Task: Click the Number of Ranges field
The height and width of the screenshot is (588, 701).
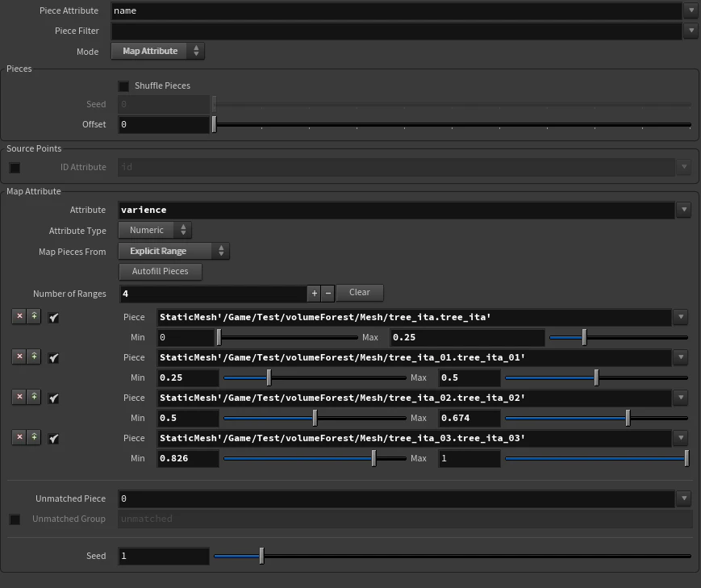Action: 213,294
